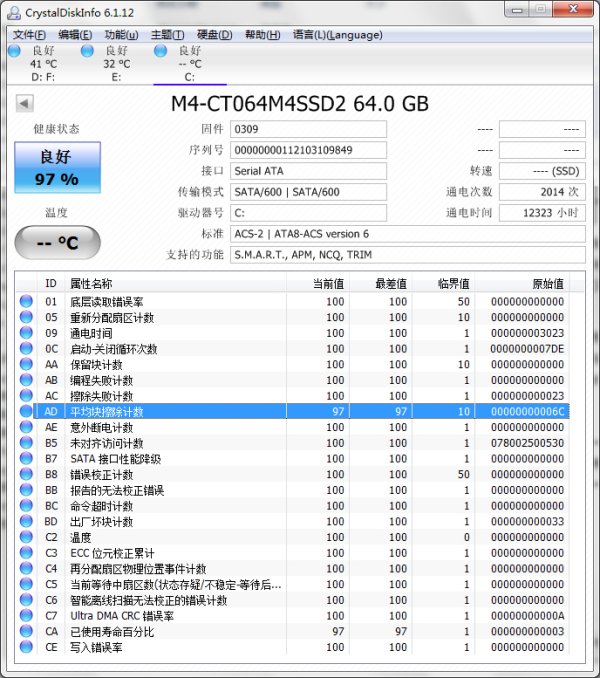Viewport: 600px width, 678px height.
Task: Select the E: disk status icon
Action: pos(86,50)
